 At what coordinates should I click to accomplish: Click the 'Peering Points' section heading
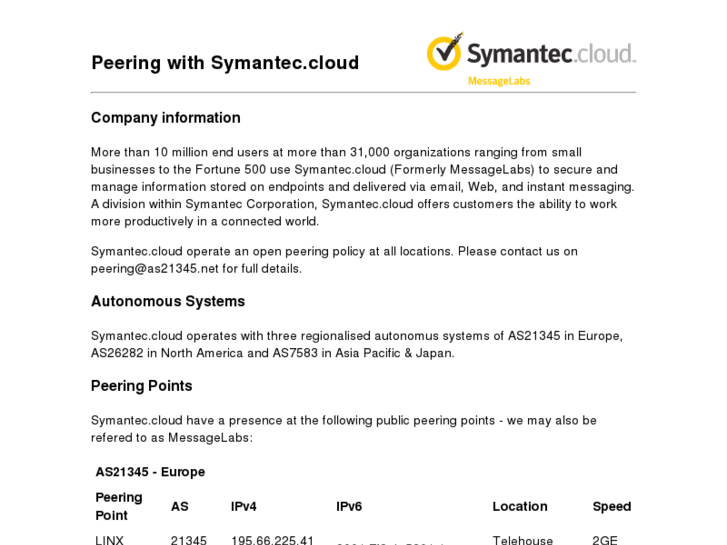142,386
